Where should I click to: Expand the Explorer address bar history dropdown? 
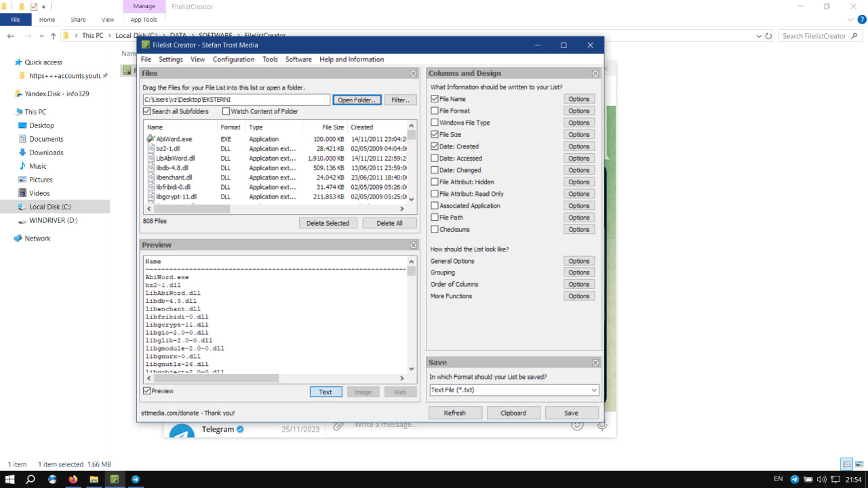(x=758, y=36)
